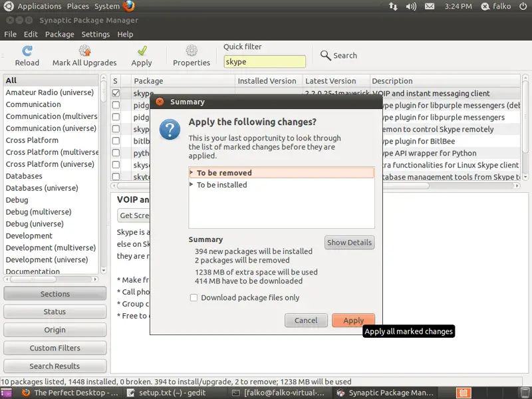The width and height of the screenshot is (532, 399).
Task: Open the Package menu
Action: 59,35
